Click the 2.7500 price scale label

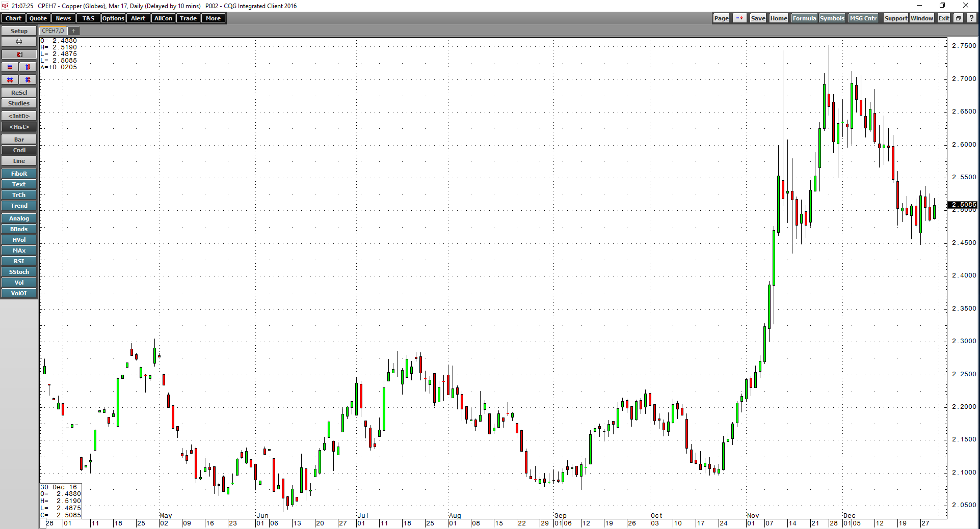(964, 46)
